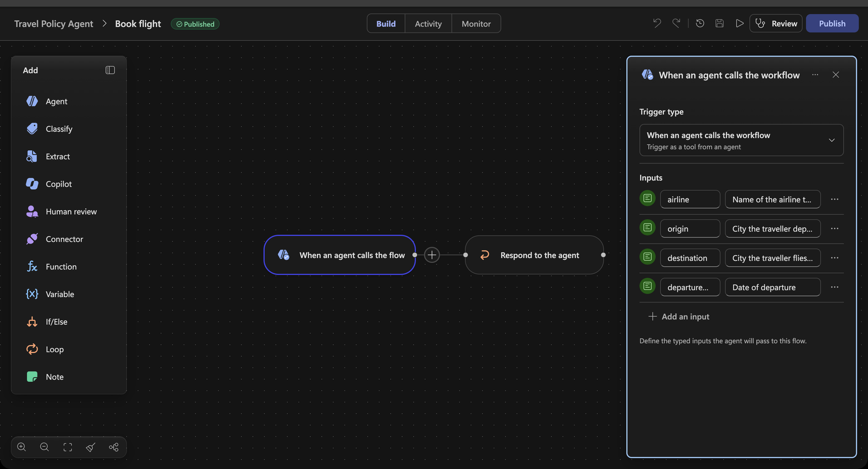Click the tidy-up broom icon
Viewport: 868px width, 469px height.
91,447
